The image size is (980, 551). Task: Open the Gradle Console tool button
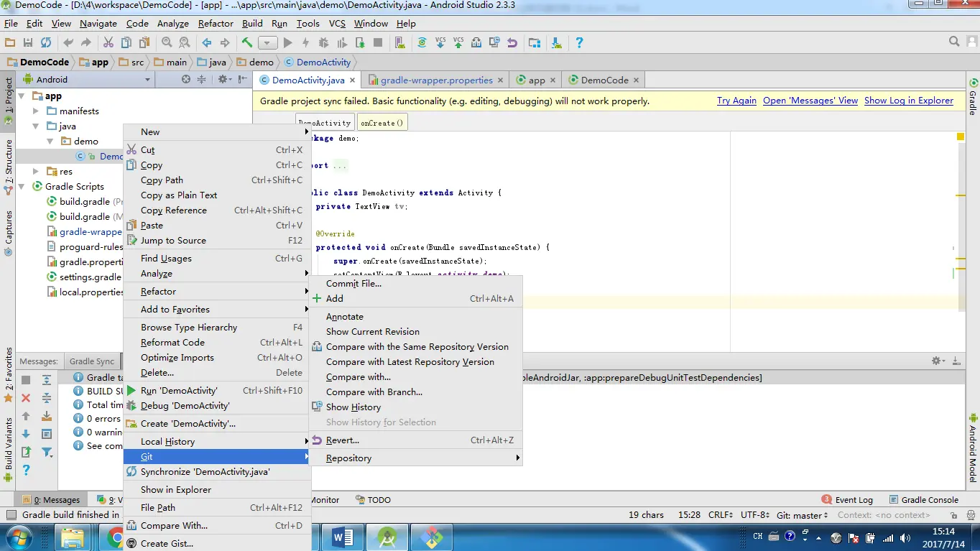pyautogui.click(x=924, y=500)
